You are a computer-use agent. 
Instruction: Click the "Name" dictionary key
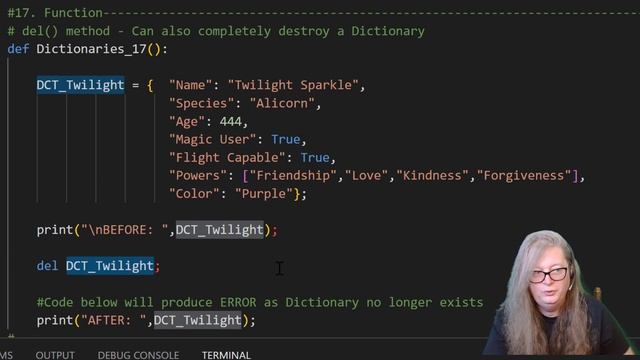[x=191, y=85]
